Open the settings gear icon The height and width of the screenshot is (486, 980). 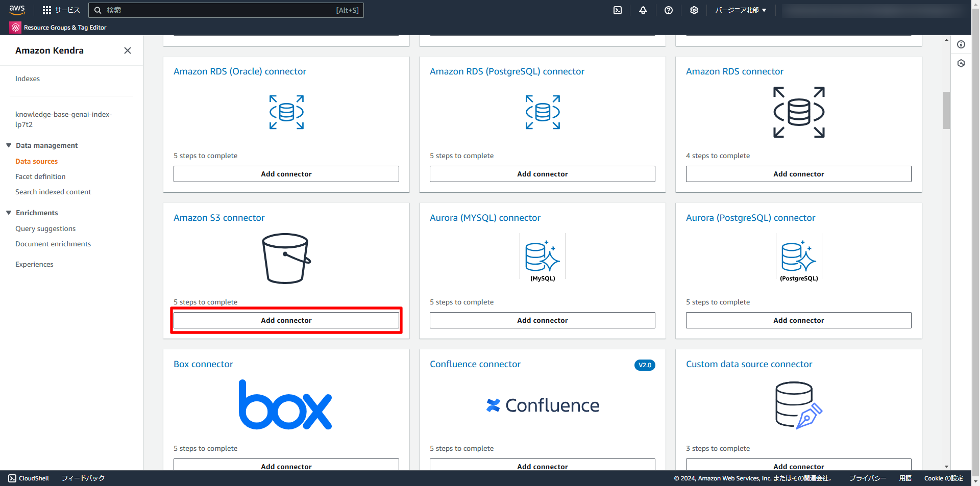pos(694,10)
